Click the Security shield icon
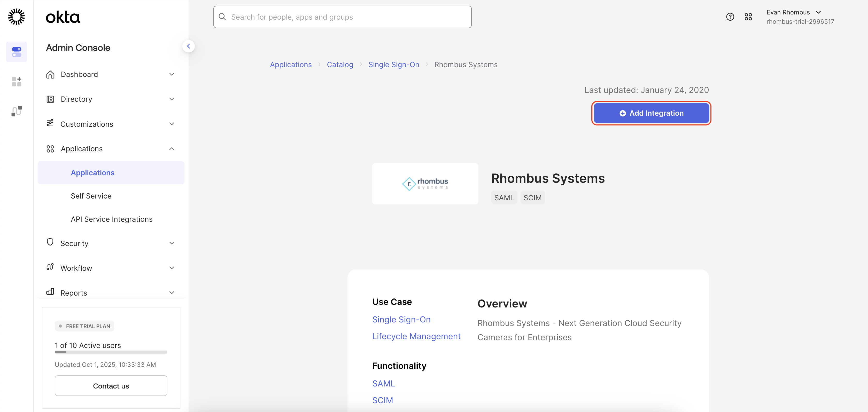The height and width of the screenshot is (412, 868). [50, 242]
